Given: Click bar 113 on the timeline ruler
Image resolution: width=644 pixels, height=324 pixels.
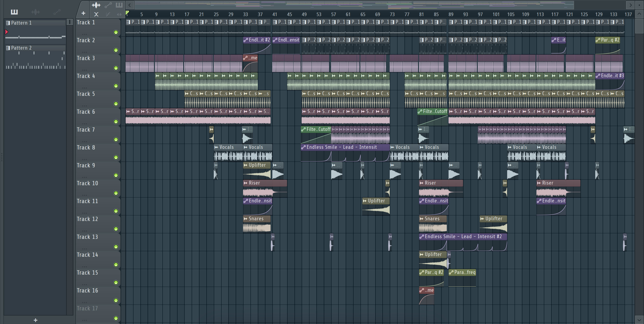Looking at the screenshot, I should coord(540,15).
